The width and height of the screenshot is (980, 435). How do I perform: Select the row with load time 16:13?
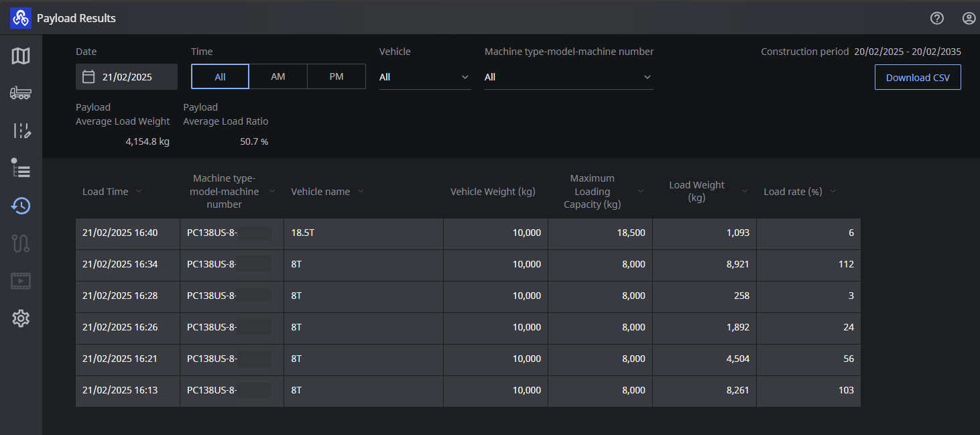[x=468, y=391]
